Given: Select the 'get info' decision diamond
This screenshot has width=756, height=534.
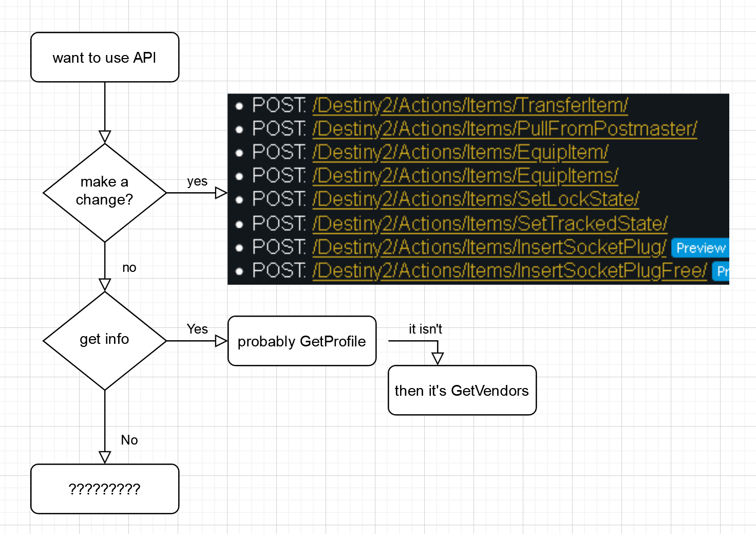Looking at the screenshot, I should [x=104, y=339].
